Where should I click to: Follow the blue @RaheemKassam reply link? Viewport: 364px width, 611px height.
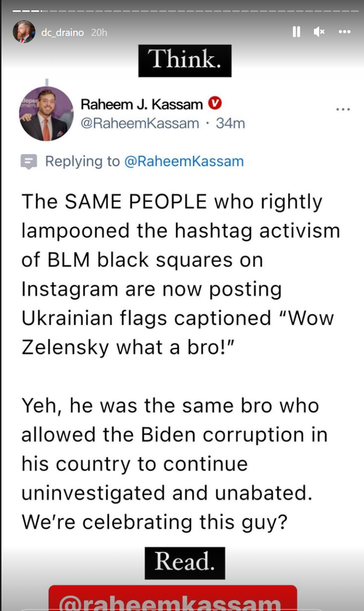pyautogui.click(x=184, y=161)
